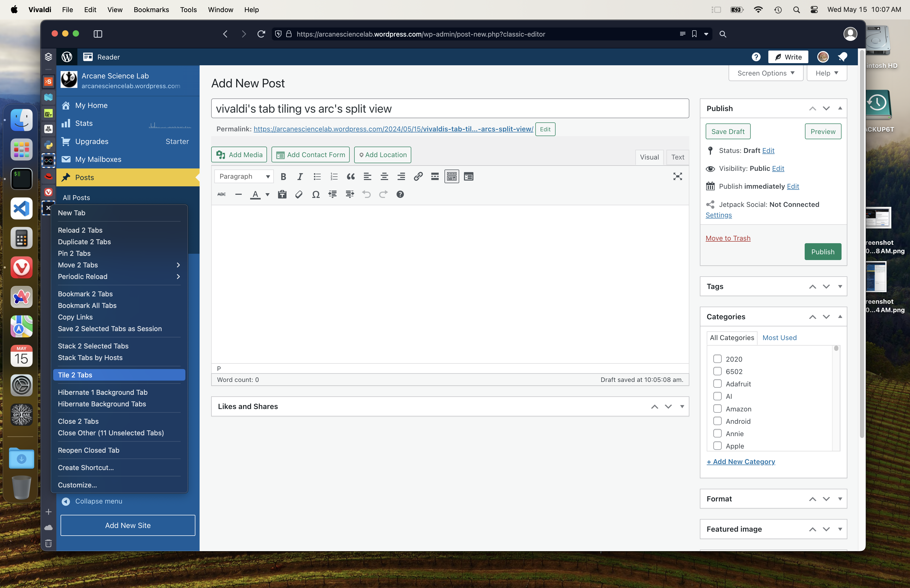Image resolution: width=910 pixels, height=588 pixels.
Task: Clear formatting with eraser icon
Action: [299, 194]
